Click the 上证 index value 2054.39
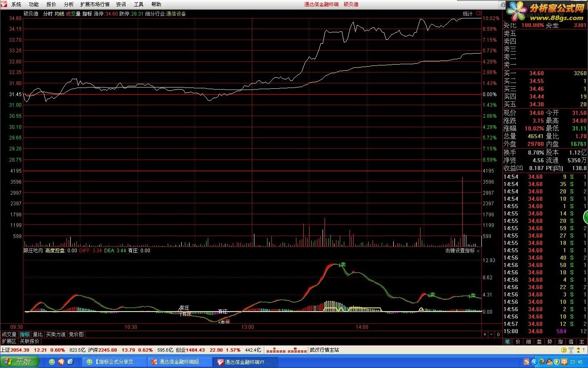The height and width of the screenshot is (368, 588). [x=20, y=350]
